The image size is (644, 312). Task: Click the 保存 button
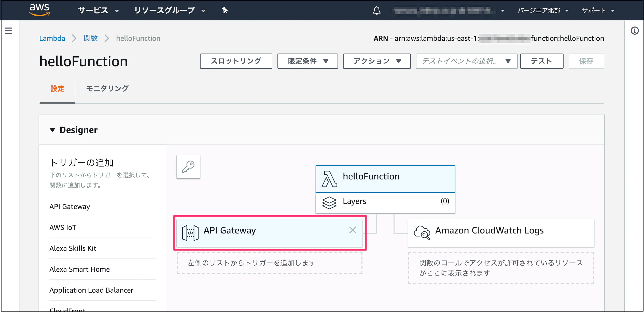click(x=586, y=61)
